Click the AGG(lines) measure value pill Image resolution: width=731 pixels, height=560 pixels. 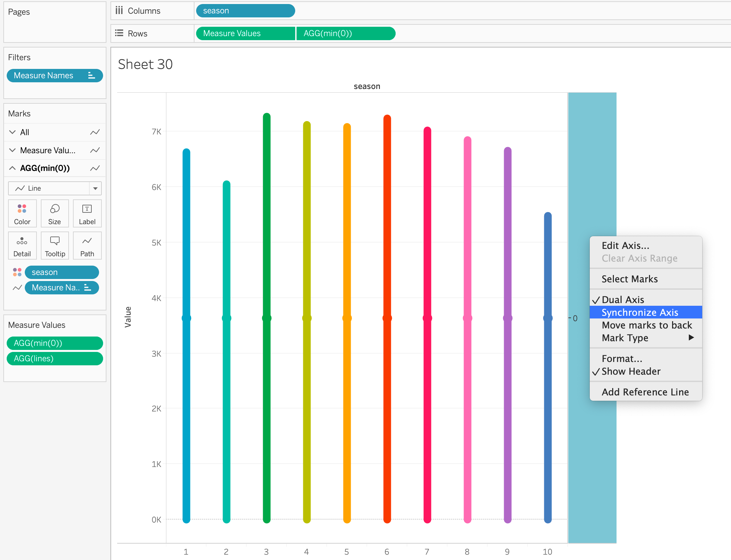[55, 359]
